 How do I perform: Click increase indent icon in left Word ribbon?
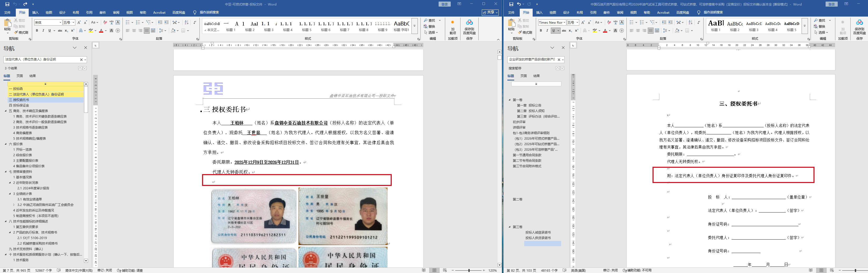166,23
